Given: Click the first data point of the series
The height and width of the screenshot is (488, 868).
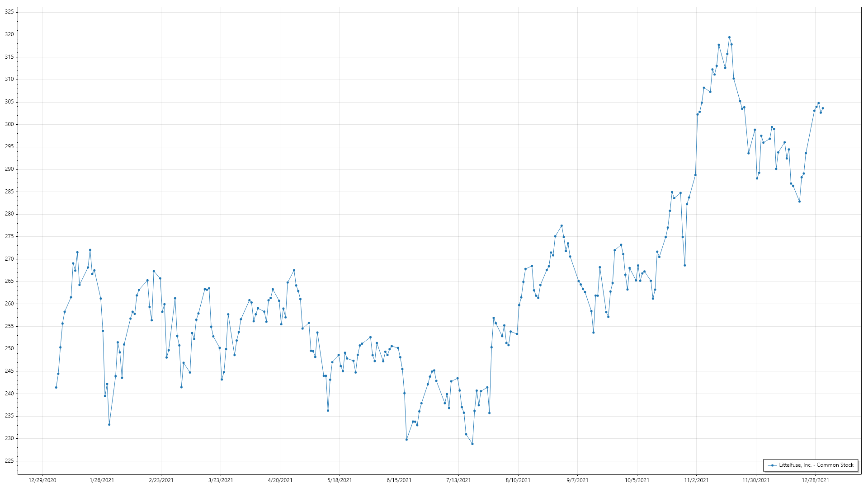Looking at the screenshot, I should [56, 387].
